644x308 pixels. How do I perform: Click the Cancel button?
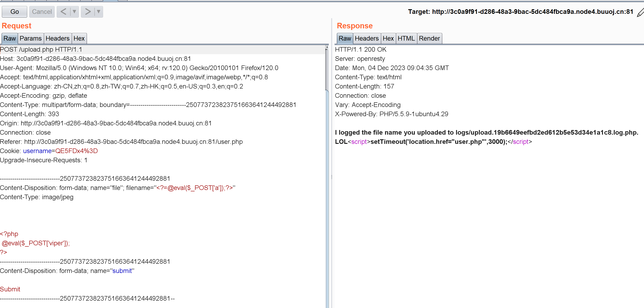[42, 12]
